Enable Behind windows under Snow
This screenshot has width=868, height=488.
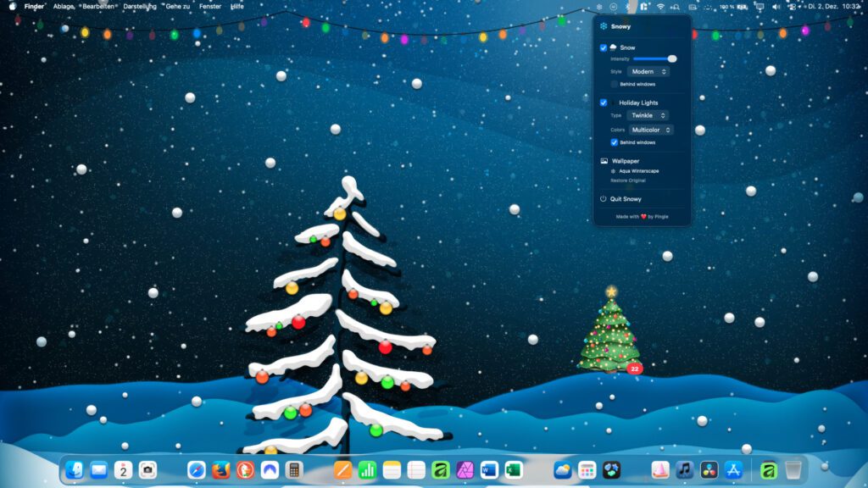coord(613,84)
